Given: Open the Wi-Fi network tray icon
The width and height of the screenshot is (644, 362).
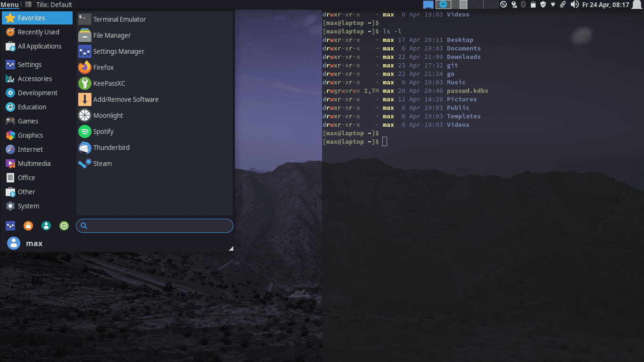Looking at the screenshot, I should tap(553, 5).
